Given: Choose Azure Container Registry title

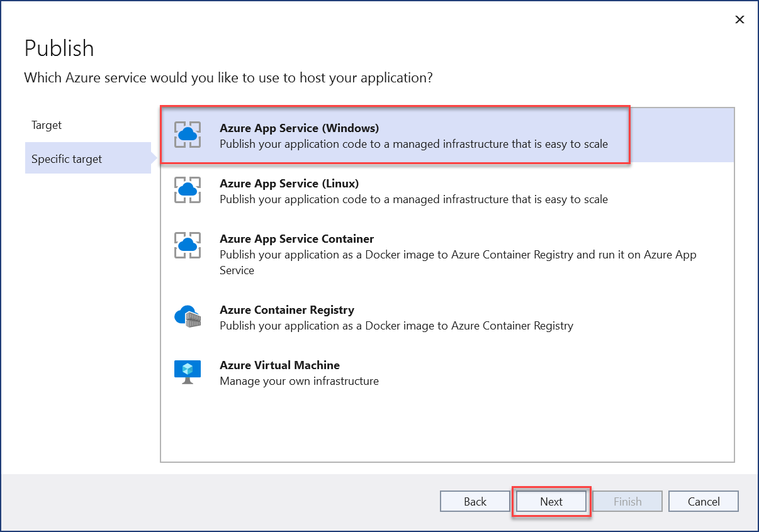Looking at the screenshot, I should pos(287,310).
